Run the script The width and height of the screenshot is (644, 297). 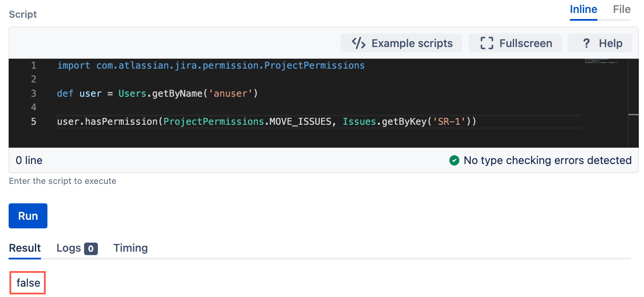(28, 216)
